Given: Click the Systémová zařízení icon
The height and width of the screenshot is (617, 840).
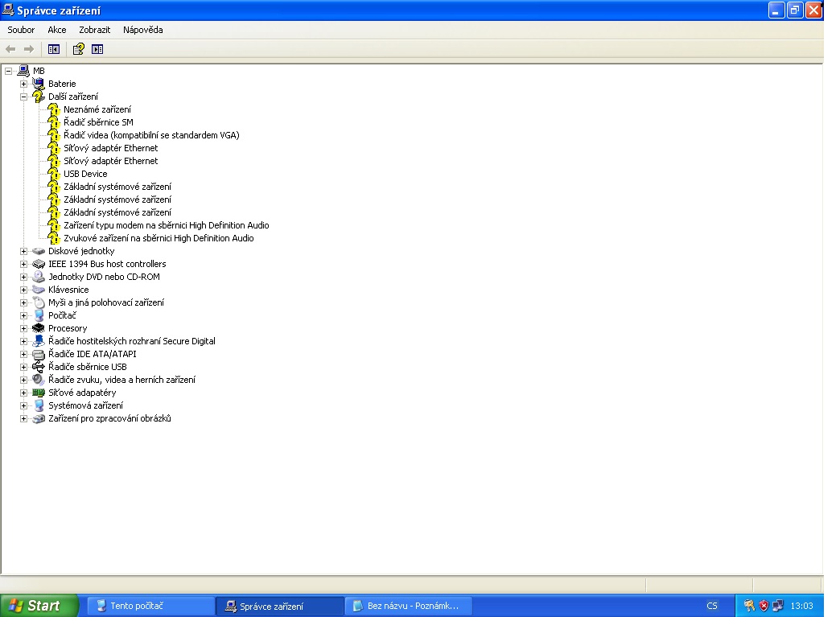Looking at the screenshot, I should [39, 405].
